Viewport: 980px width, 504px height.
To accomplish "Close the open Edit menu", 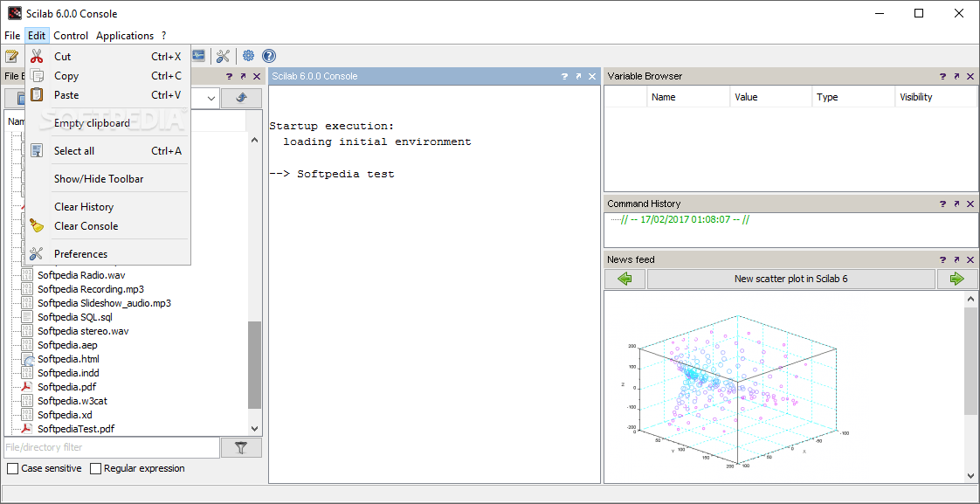I will (x=37, y=36).
